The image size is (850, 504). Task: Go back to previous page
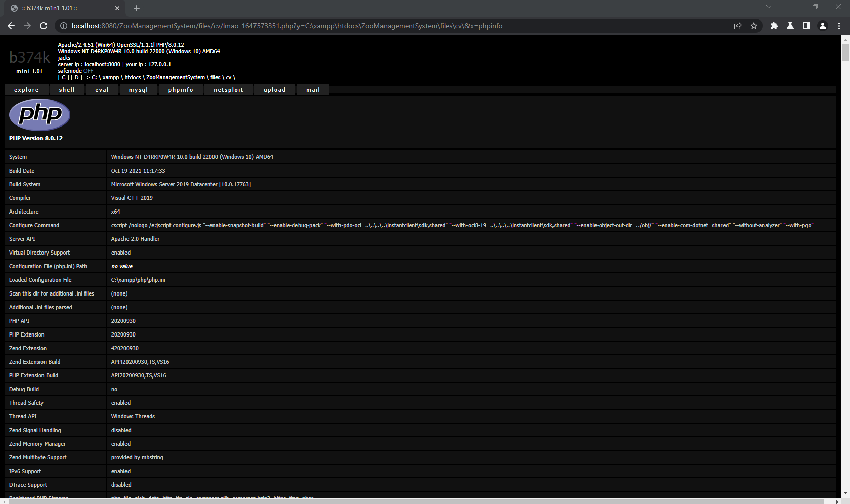tap(11, 26)
